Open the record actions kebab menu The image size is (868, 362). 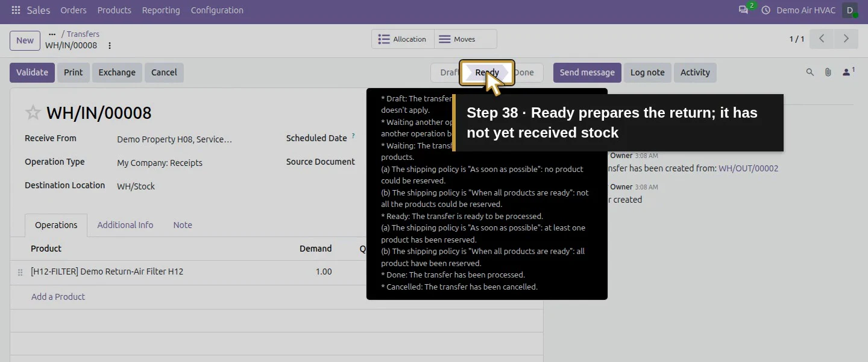click(110, 46)
